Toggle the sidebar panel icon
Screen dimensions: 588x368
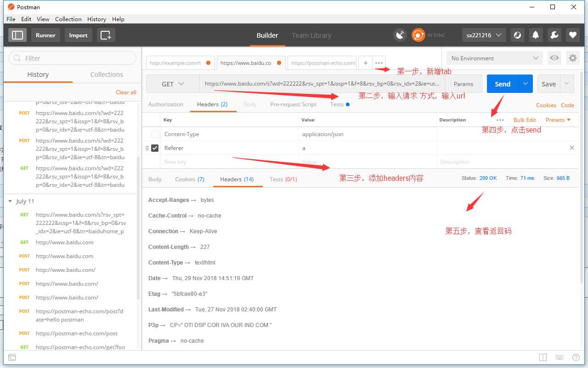(x=17, y=35)
